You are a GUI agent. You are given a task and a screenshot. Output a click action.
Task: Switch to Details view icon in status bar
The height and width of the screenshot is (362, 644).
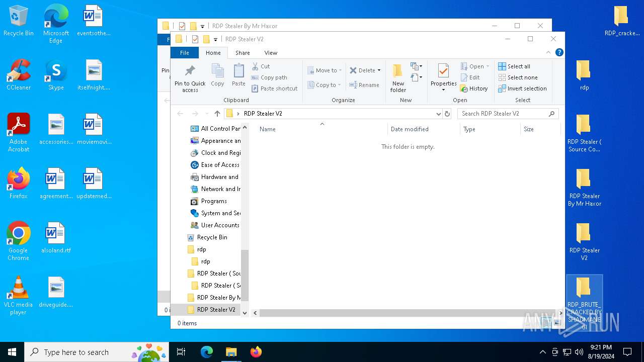pos(547,323)
